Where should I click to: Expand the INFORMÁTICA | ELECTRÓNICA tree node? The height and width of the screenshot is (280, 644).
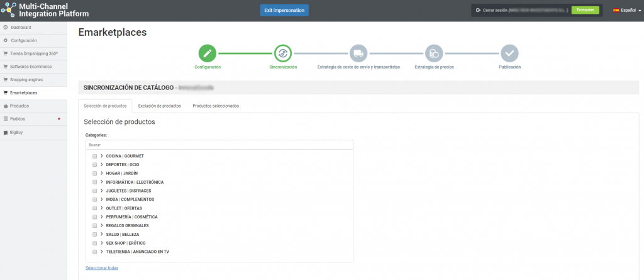pos(101,182)
